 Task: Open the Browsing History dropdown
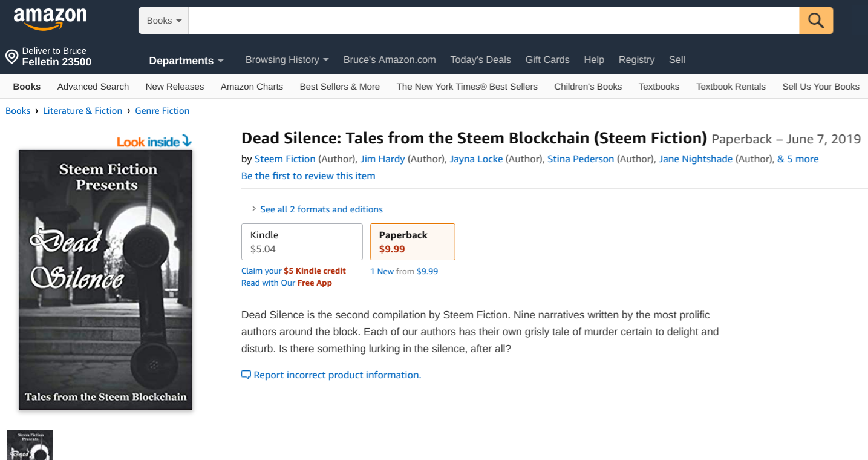click(x=287, y=59)
